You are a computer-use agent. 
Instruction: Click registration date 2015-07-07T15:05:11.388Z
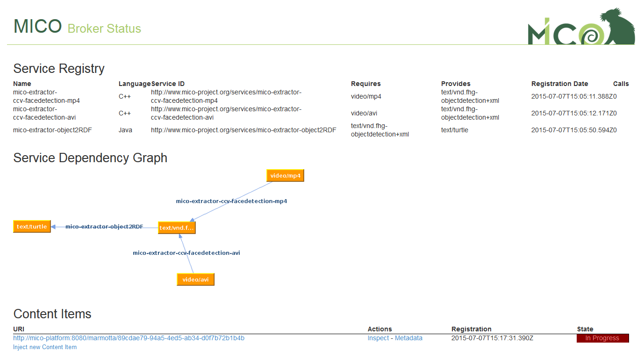pyautogui.click(x=572, y=96)
